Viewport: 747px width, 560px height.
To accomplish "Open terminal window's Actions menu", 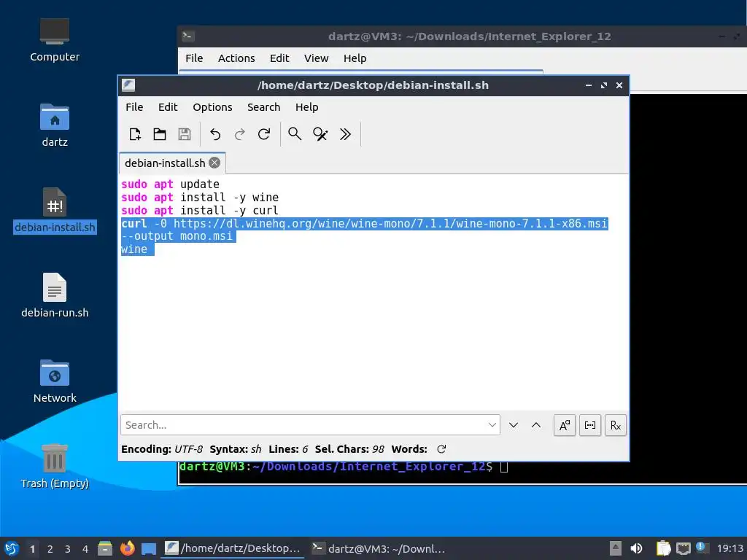I will tap(236, 58).
